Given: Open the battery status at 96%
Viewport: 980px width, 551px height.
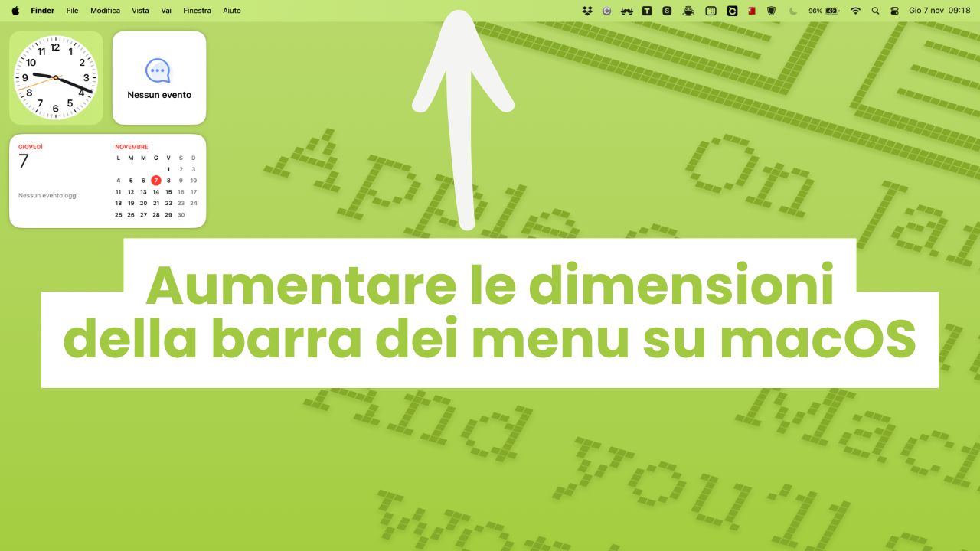Looking at the screenshot, I should (x=824, y=11).
